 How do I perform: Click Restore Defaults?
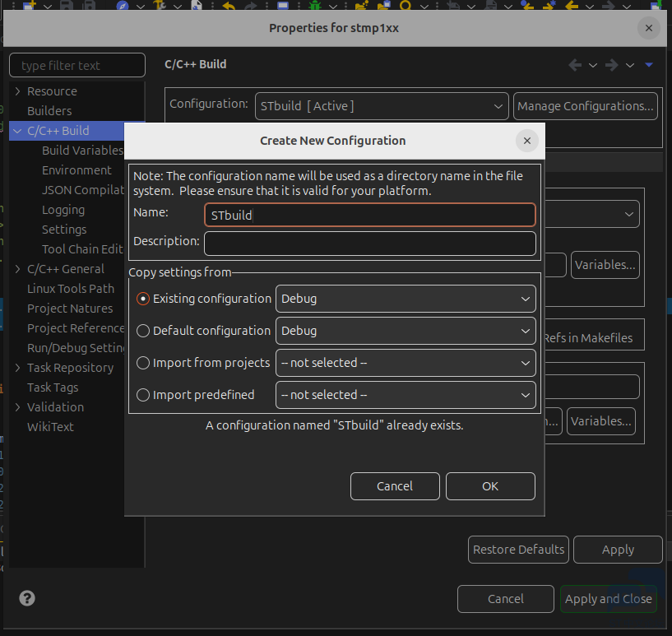[x=518, y=550]
